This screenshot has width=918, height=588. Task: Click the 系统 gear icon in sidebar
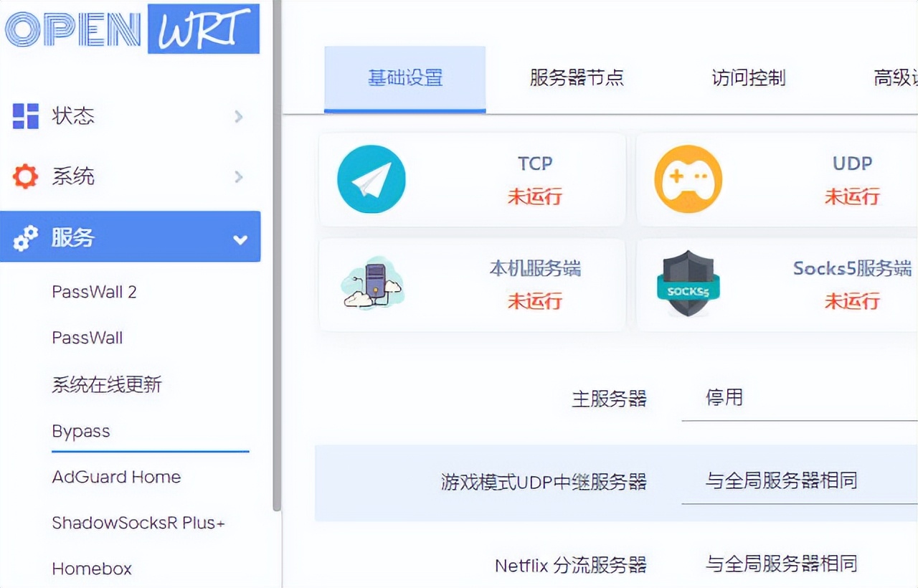click(24, 176)
